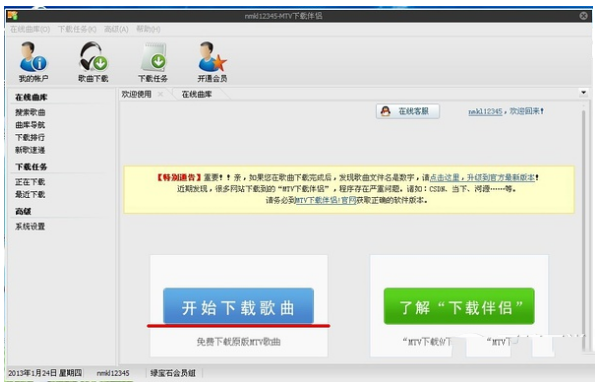Screen dimensions: 595x385
Task: Click the green 了解“下载伴侣” button
Action: click(459, 306)
